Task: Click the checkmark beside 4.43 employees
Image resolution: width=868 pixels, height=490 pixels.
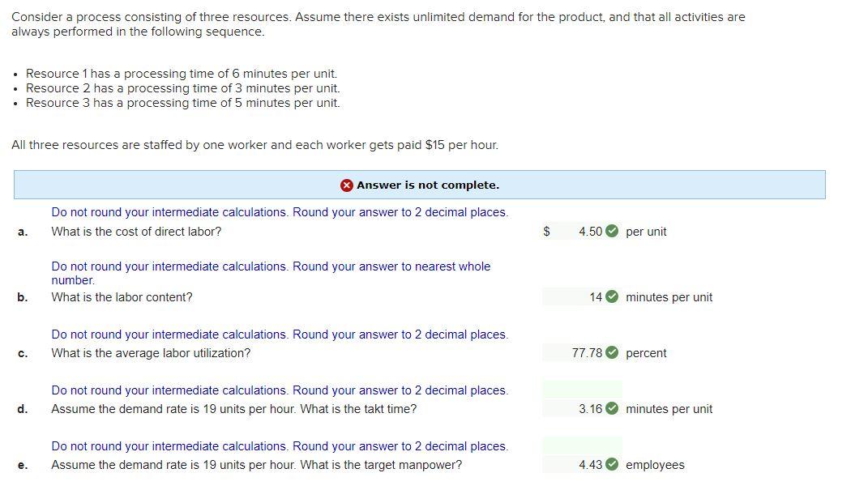Action: (x=614, y=465)
